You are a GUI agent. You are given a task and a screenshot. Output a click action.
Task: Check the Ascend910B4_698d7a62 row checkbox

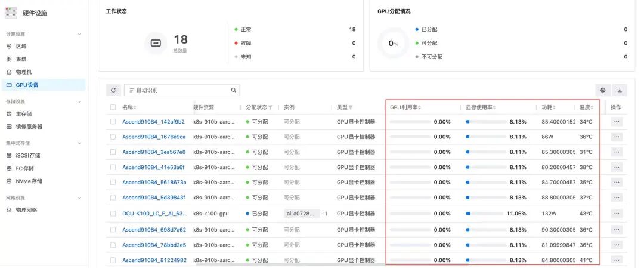[113, 230]
